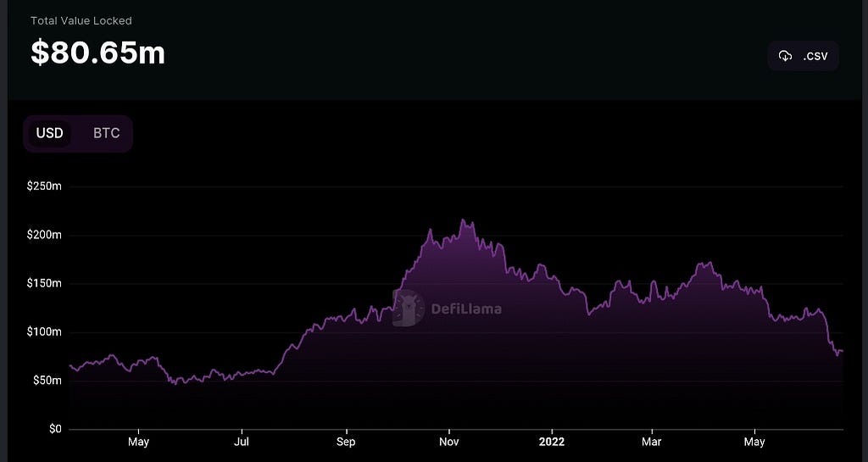Click the $50m y-axis label
Image resolution: width=868 pixels, height=462 pixels.
[46, 381]
